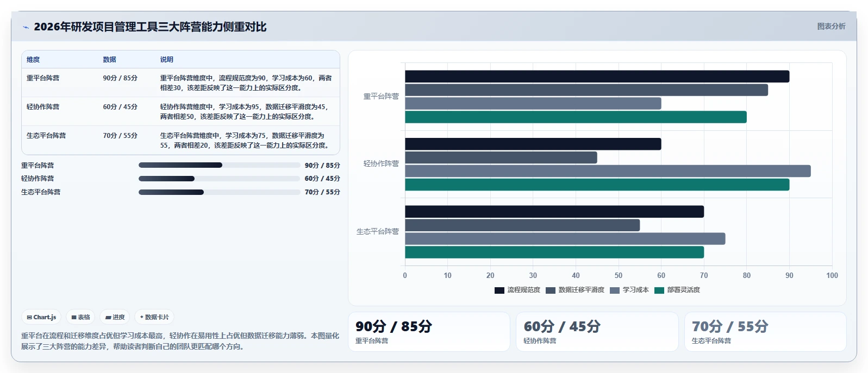Select the 进度 tag pill

pos(115,317)
